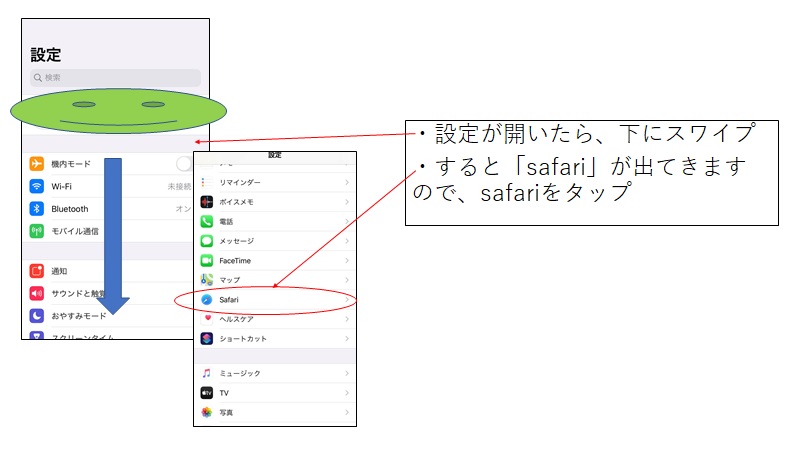Select the マップ label
This screenshot has width=800, height=450.
(230, 280)
